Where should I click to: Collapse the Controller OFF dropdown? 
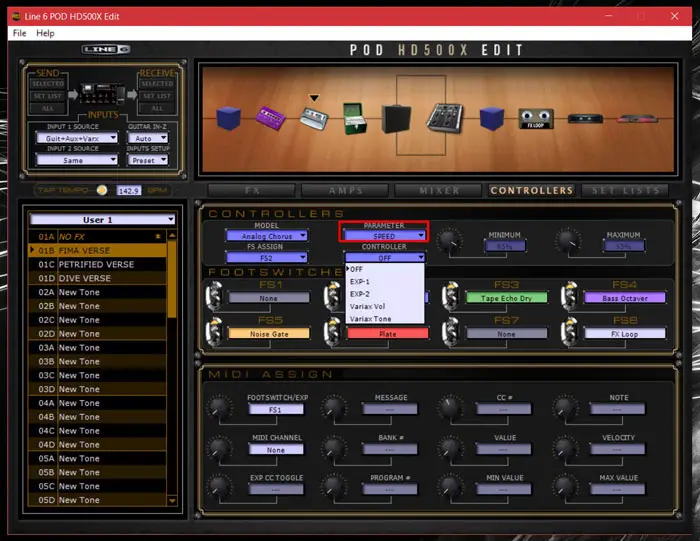click(384, 258)
